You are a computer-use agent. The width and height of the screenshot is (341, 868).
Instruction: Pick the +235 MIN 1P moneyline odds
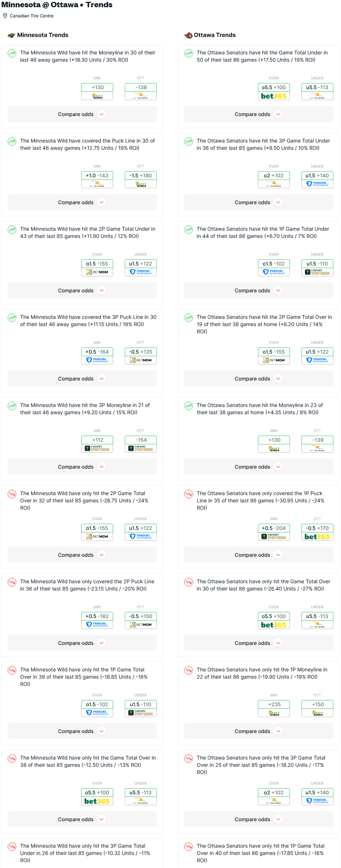click(274, 704)
